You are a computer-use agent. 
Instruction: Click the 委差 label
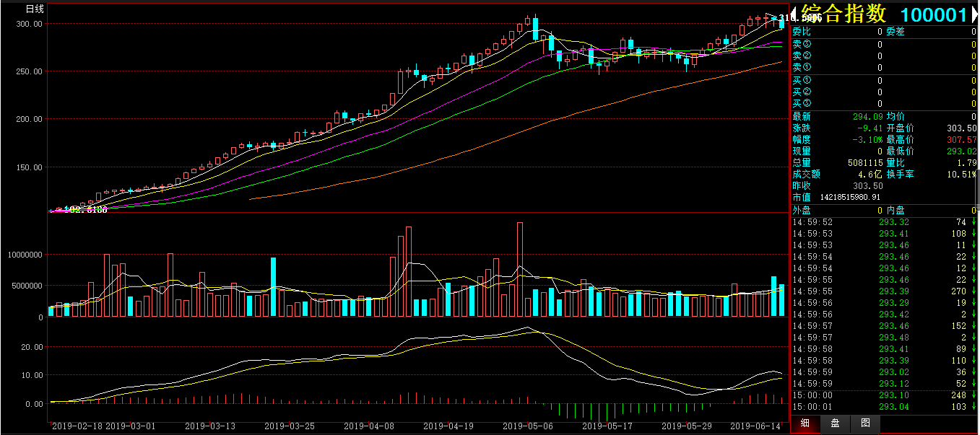coord(896,32)
